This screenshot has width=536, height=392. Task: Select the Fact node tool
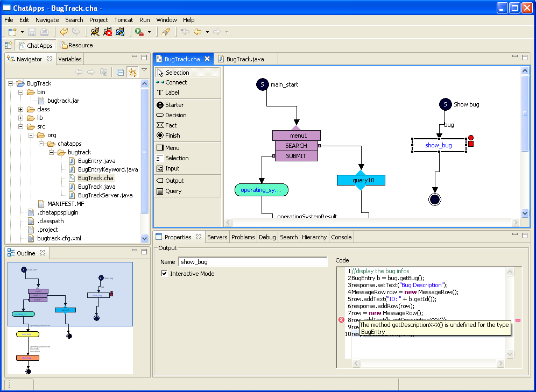click(x=171, y=125)
